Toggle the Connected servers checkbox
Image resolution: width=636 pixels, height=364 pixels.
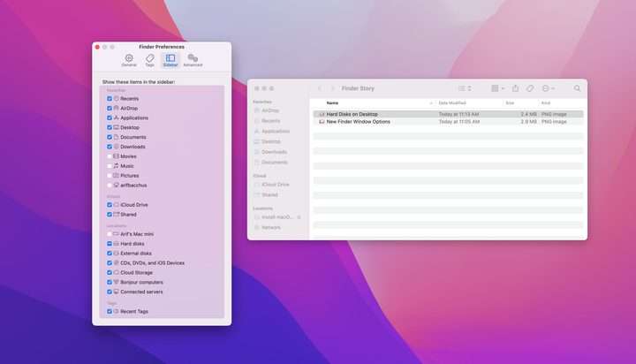pyautogui.click(x=110, y=292)
